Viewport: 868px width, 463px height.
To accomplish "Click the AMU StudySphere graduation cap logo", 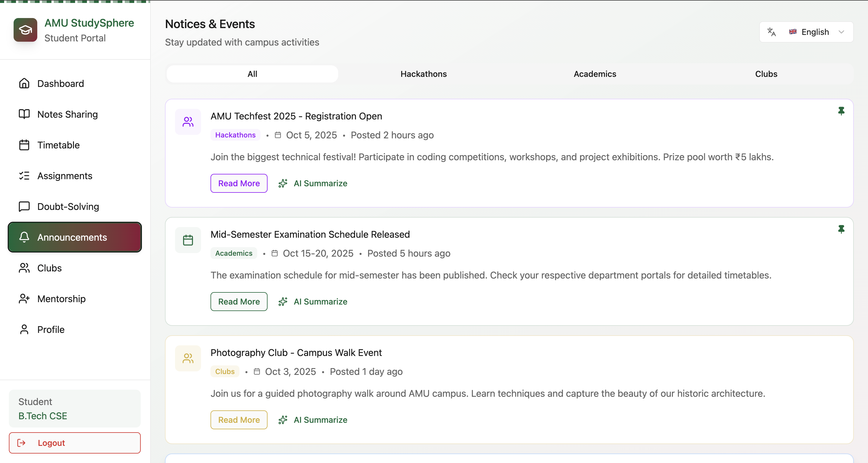I will point(25,30).
